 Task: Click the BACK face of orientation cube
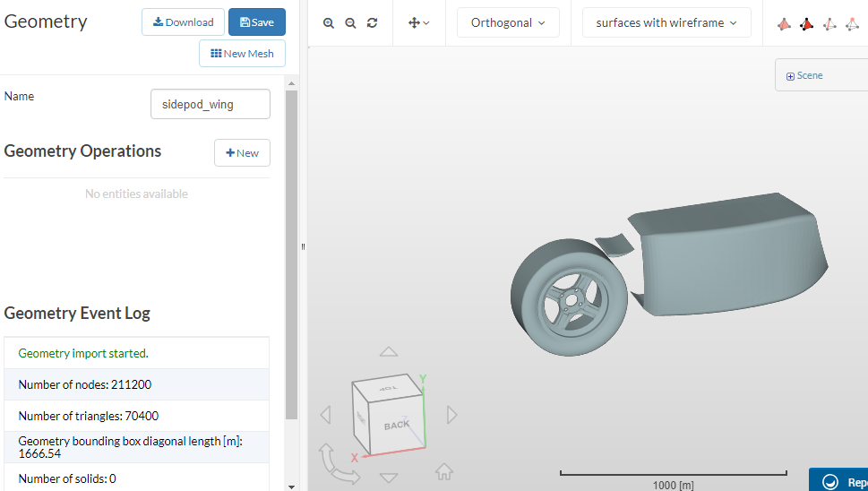pos(396,425)
